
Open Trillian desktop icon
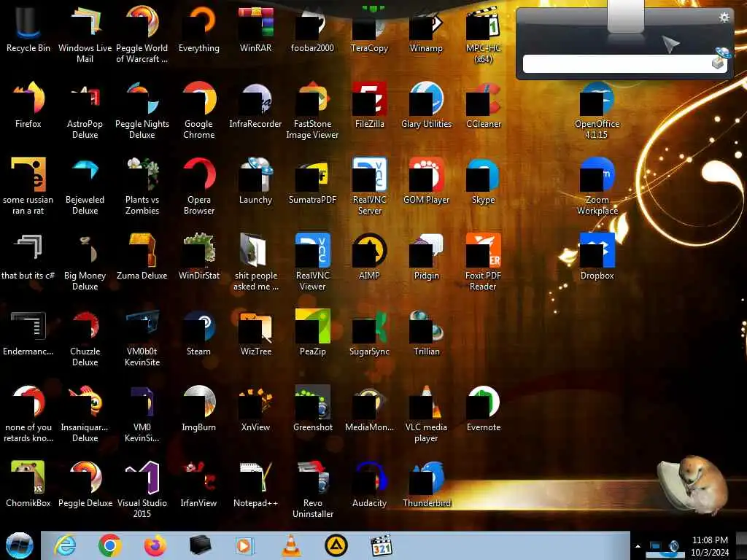click(x=426, y=332)
